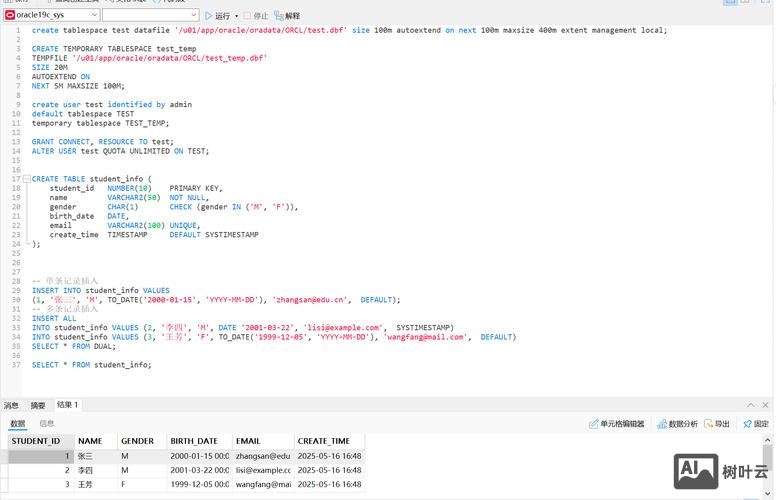776x500 pixels.
Task: Open the oracle19c_sys connection dropdown
Action: (52, 16)
